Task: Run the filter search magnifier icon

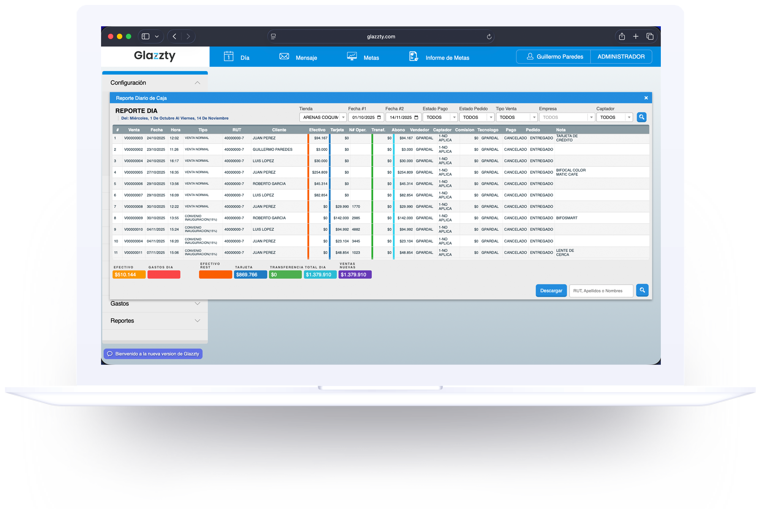Action: click(641, 117)
